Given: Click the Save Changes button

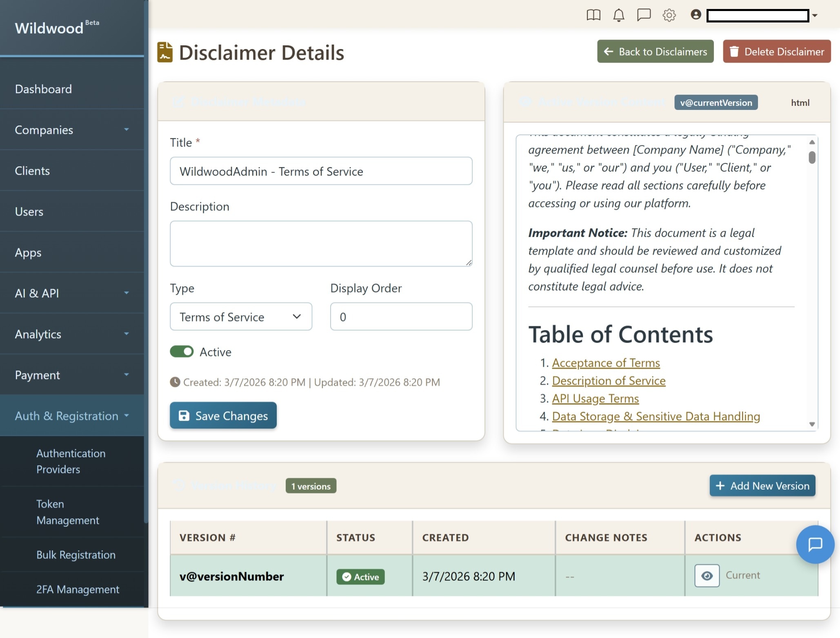Looking at the screenshot, I should click(x=223, y=415).
